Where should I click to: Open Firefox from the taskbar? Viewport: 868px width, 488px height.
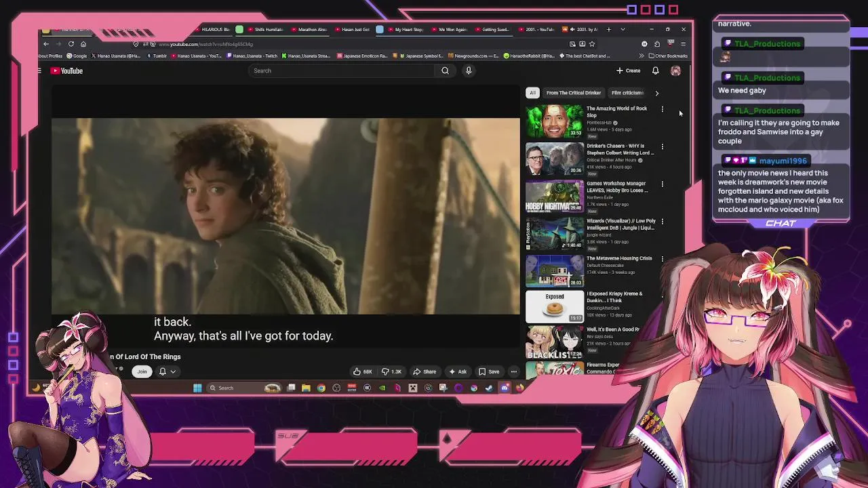[519, 388]
